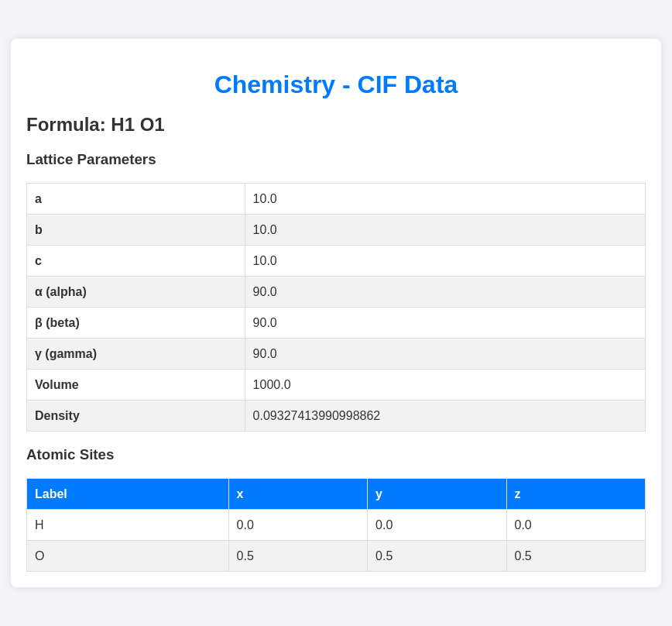The width and height of the screenshot is (672, 626).
Task: Select the Volume value 1000.0
Action: click(x=272, y=385)
